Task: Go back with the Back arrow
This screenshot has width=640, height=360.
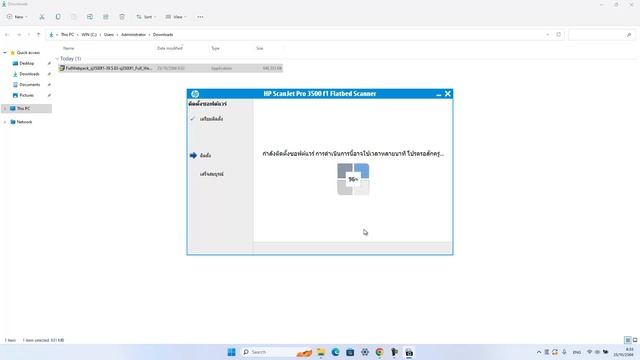Action: (x=7, y=35)
